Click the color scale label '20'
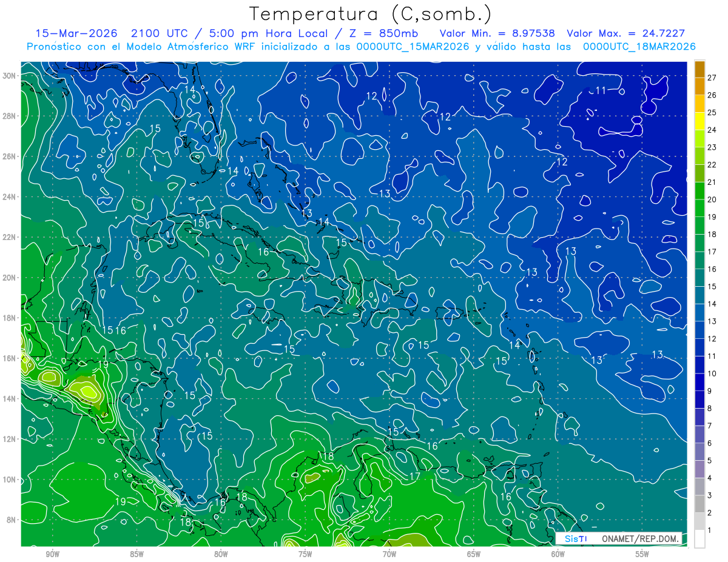This screenshot has height=562, width=728. pos(712,199)
